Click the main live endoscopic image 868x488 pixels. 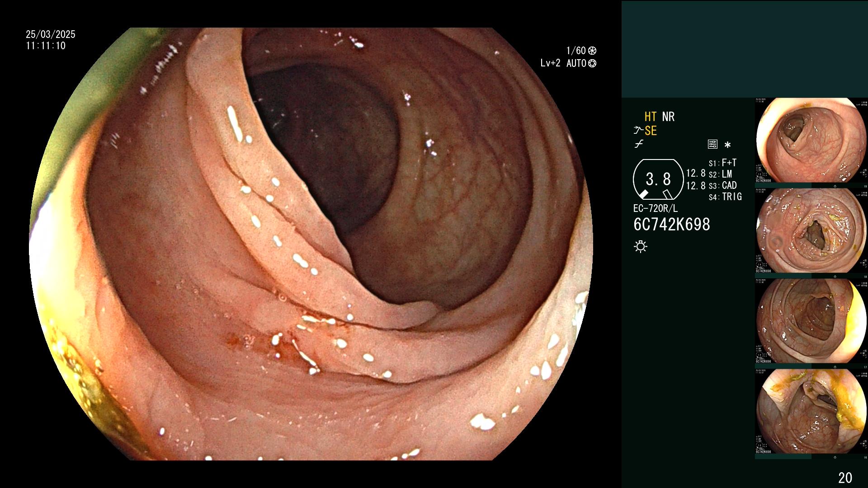coord(311,244)
